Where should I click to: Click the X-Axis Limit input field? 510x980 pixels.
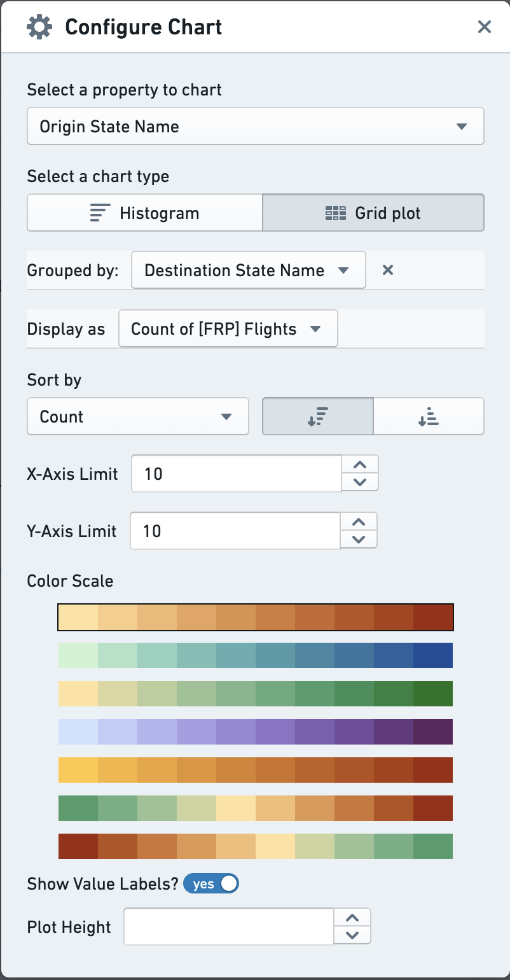pyautogui.click(x=237, y=473)
